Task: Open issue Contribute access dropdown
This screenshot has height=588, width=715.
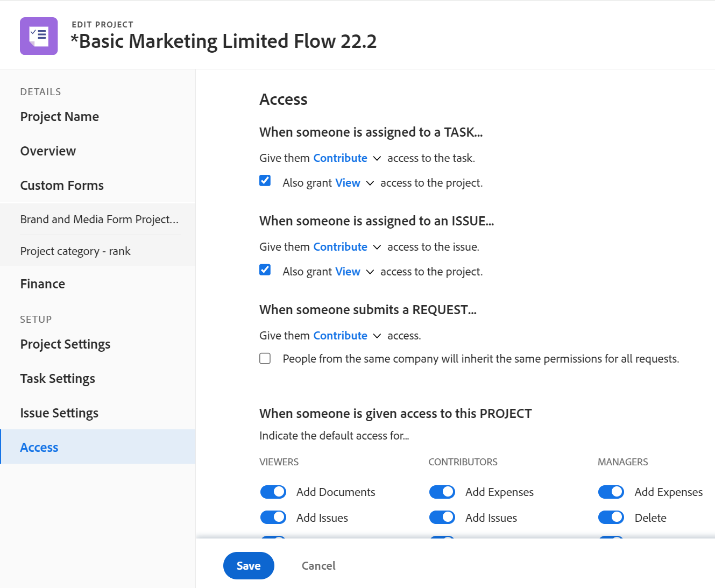Action: pos(347,247)
